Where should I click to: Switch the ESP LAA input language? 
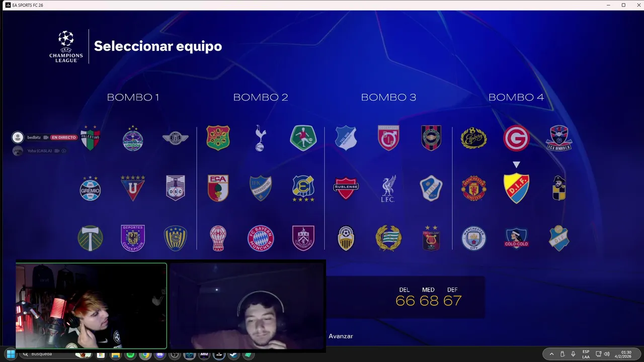pyautogui.click(x=586, y=354)
